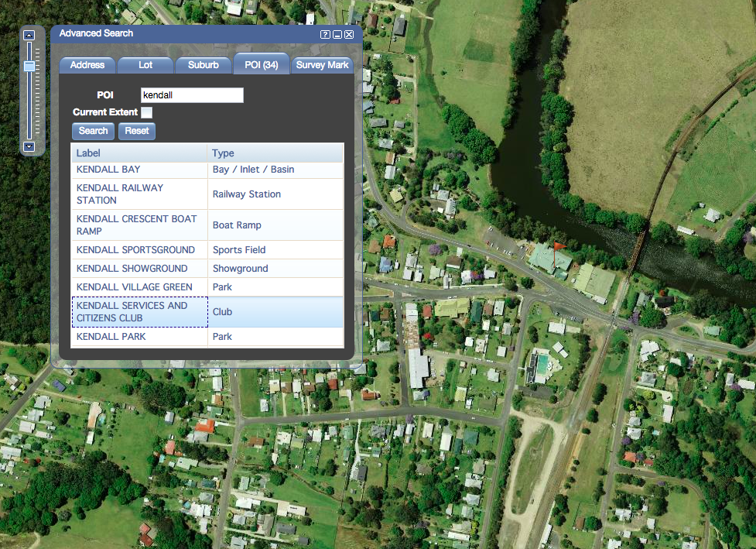Click the zoom out arrow button
756x549 pixels.
click(29, 146)
